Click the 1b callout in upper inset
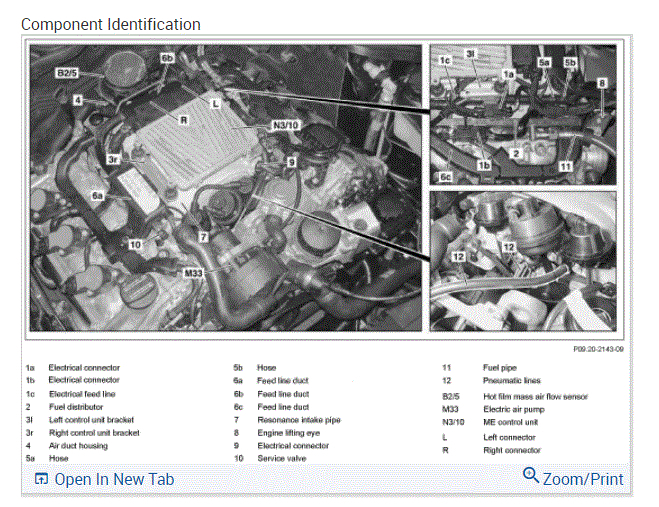 tap(484, 166)
